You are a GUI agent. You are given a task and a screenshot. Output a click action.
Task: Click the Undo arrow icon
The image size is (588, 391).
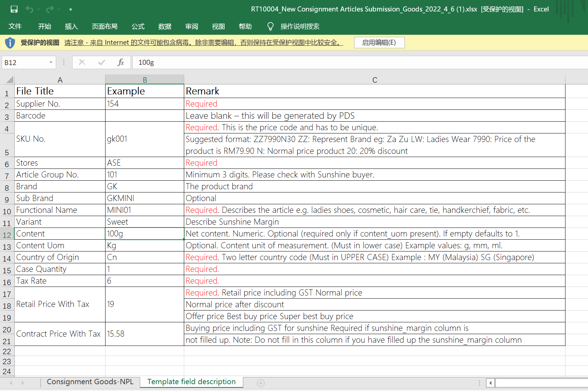pyautogui.click(x=29, y=9)
